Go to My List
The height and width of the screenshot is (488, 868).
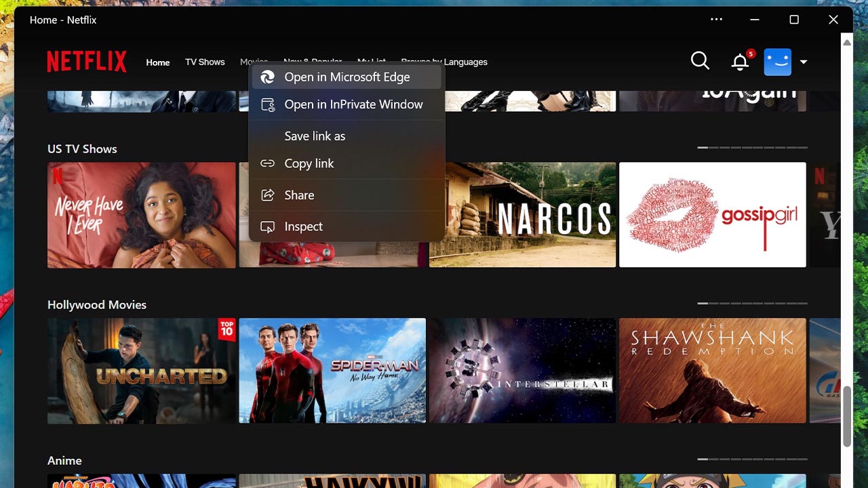[x=371, y=62]
